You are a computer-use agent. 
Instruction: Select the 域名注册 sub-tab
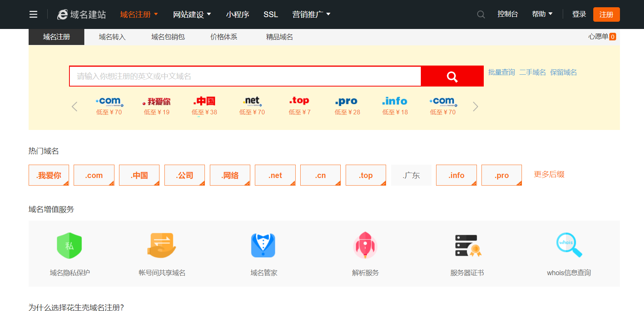[56, 37]
